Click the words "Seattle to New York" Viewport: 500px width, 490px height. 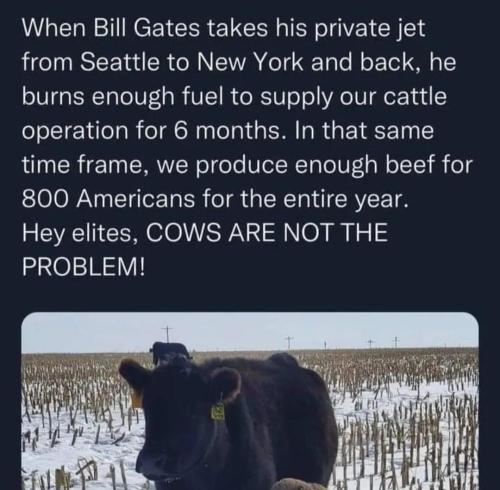(192, 62)
